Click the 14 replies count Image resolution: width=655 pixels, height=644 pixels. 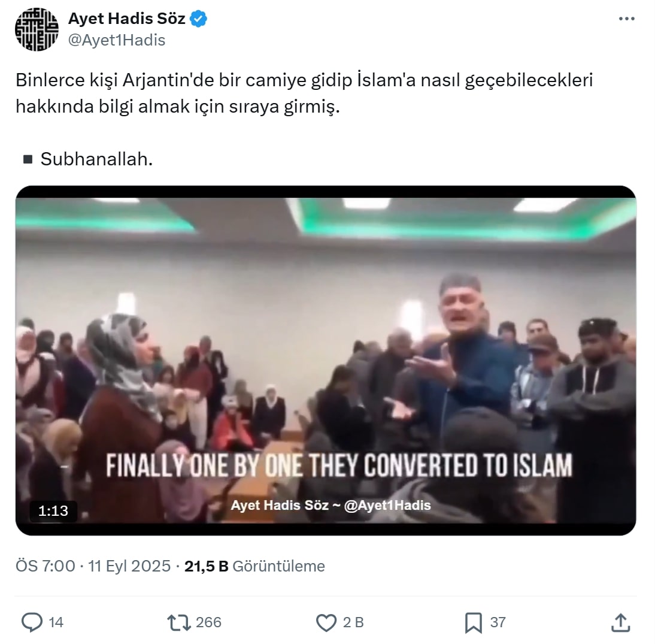point(56,622)
